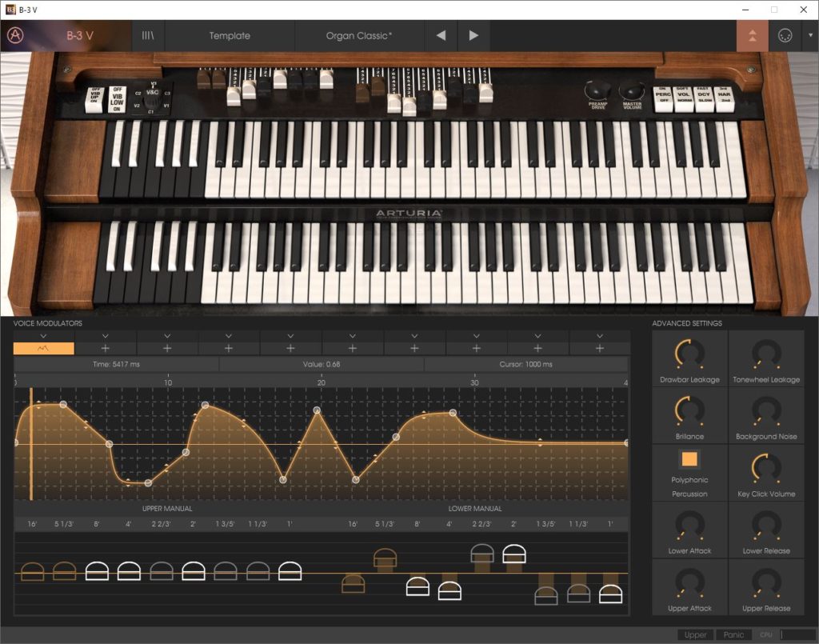Screen dimensions: 819x644
Task: Toggle the DCY fast/slow rocker switch
Action: point(704,98)
